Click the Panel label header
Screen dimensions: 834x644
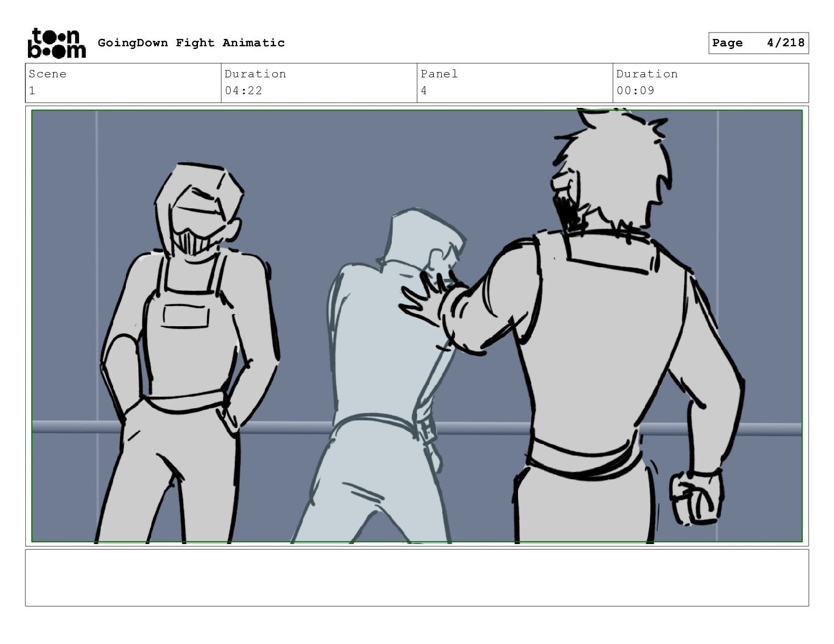click(x=439, y=74)
